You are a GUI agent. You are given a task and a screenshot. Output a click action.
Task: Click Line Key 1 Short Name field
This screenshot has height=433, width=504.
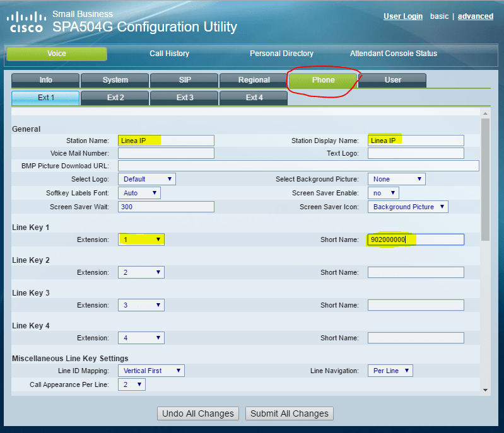pyautogui.click(x=416, y=240)
